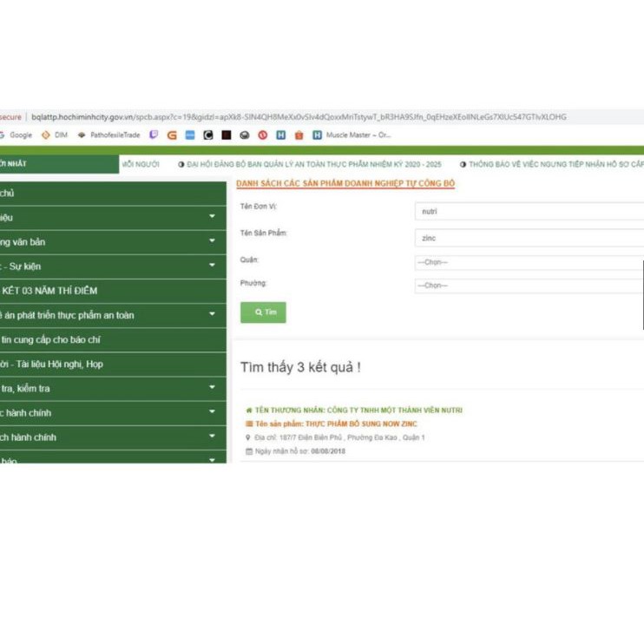The width and height of the screenshot is (644, 644).
Task: Open 'tin cung cấp cho báo chí' item
Action: click(x=52, y=340)
